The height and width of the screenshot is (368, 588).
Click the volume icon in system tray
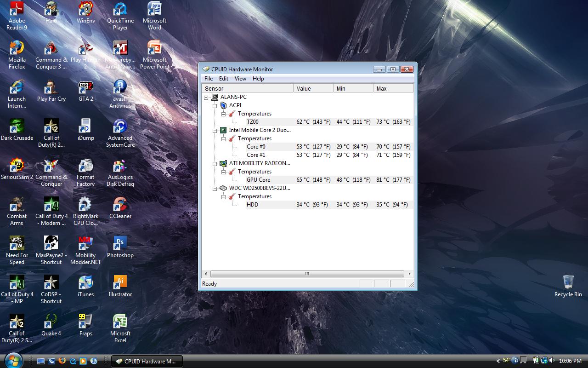tap(552, 361)
